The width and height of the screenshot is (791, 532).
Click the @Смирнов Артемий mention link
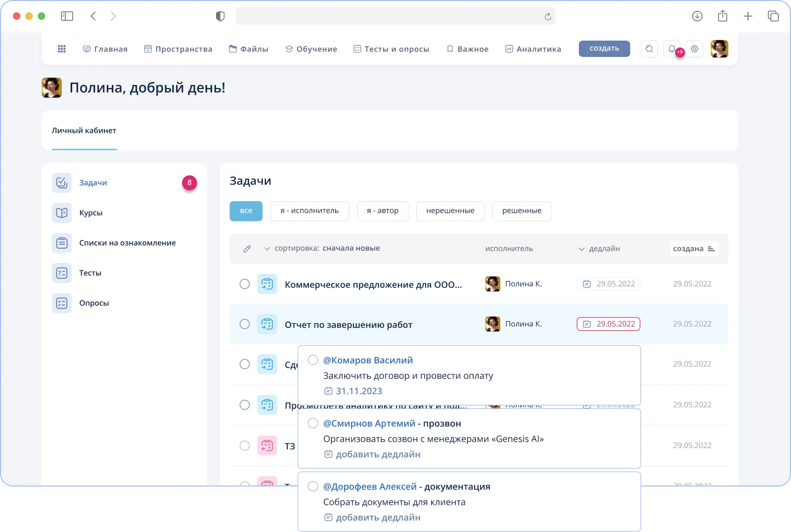369,424
